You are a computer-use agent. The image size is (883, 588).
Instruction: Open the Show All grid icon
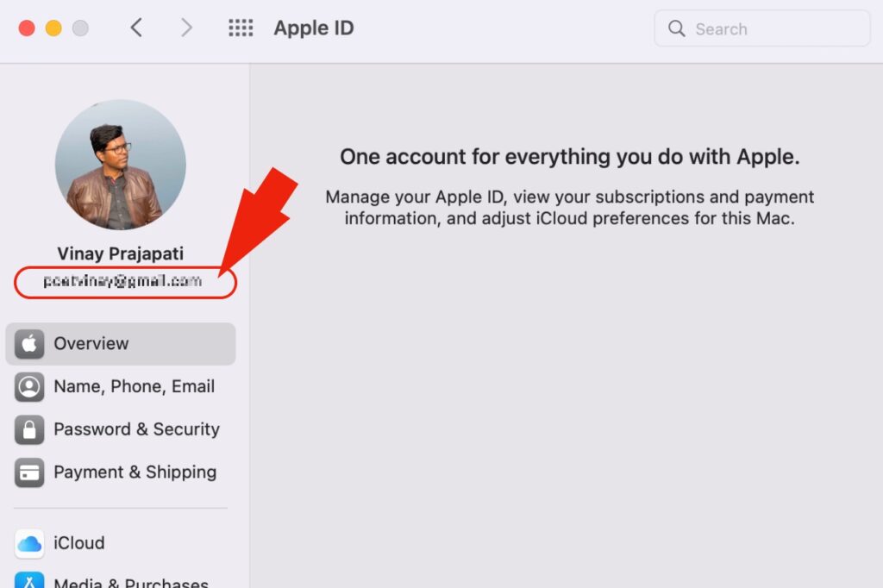(241, 28)
